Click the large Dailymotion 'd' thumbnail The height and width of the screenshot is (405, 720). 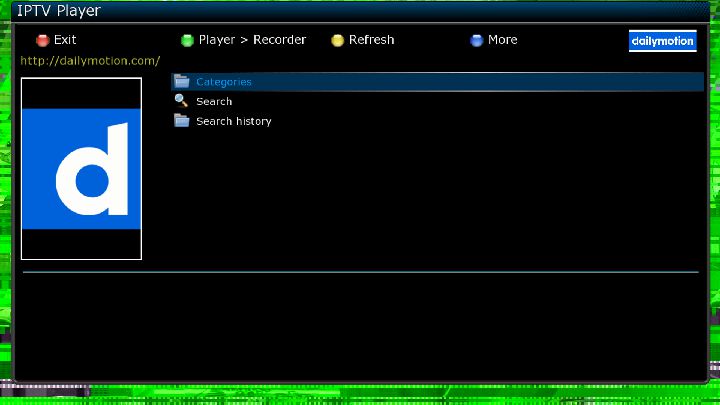pyautogui.click(x=81, y=169)
